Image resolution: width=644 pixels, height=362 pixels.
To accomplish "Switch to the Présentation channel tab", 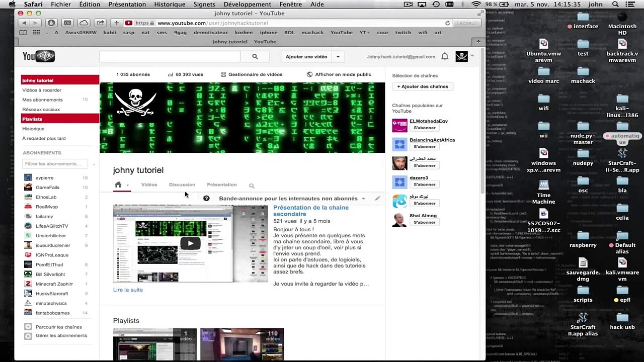I will point(222,185).
